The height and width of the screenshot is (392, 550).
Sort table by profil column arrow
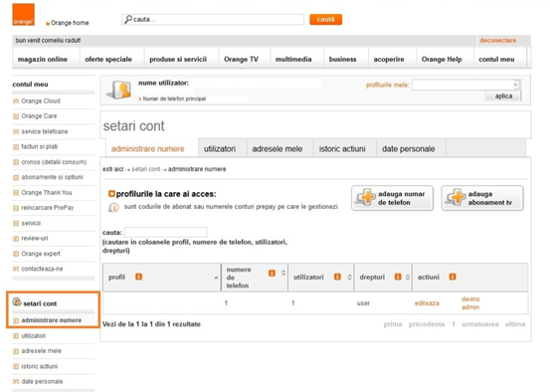click(216, 278)
